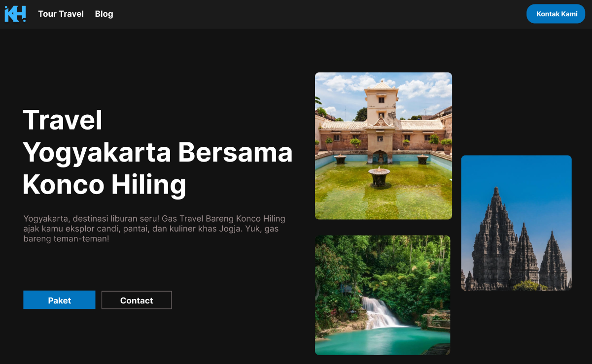The height and width of the screenshot is (364, 592).
Task: Click the stone fountain in the green pool
Action: [x=379, y=176]
